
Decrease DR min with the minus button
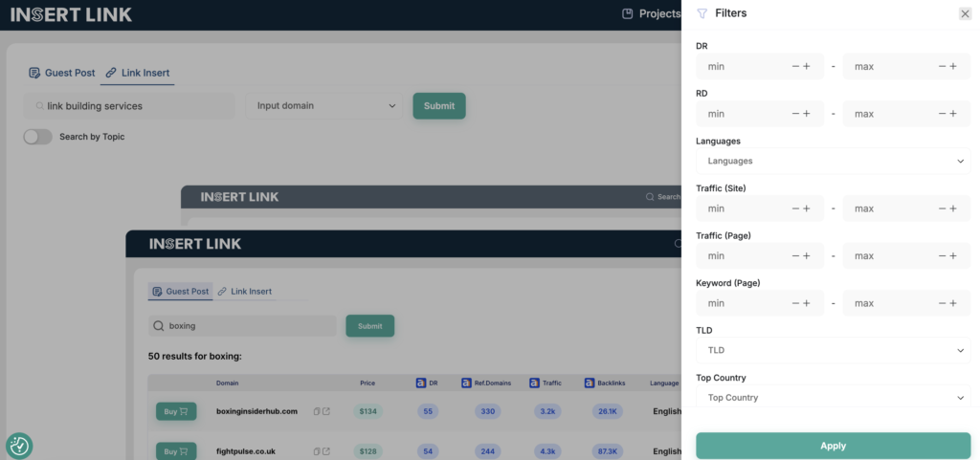click(x=795, y=66)
